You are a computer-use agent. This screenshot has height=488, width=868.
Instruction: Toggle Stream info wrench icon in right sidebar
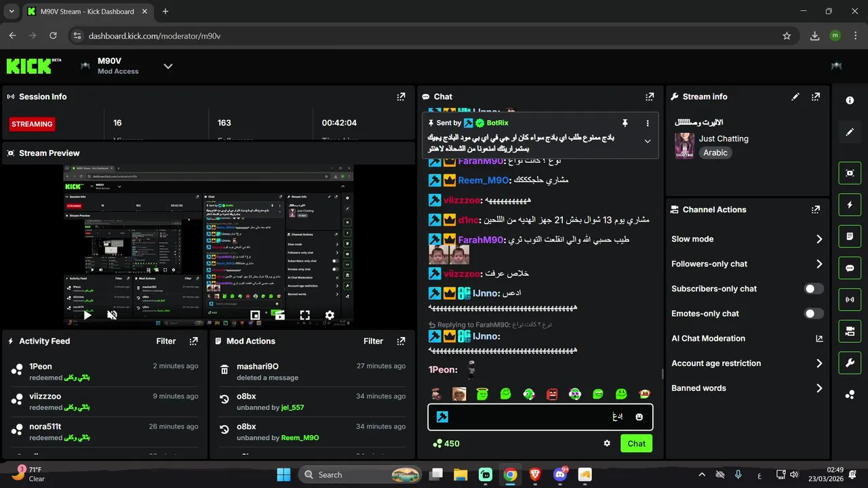pos(850,363)
